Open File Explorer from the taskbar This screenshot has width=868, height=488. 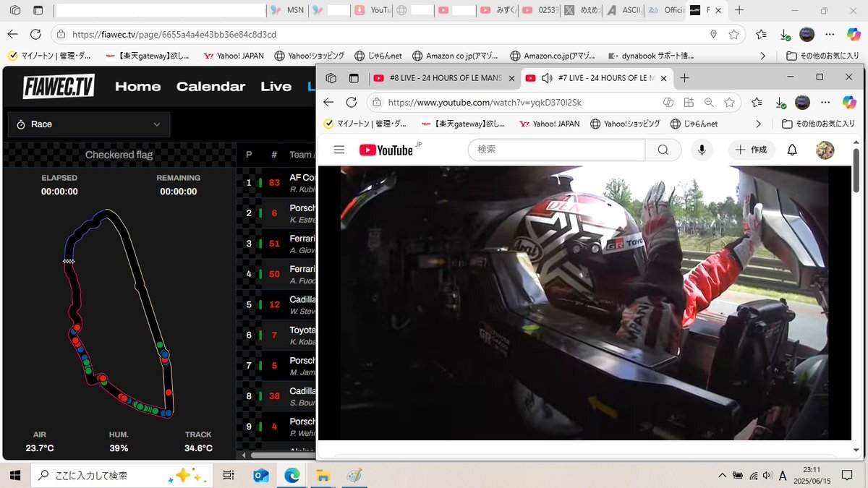click(x=323, y=475)
